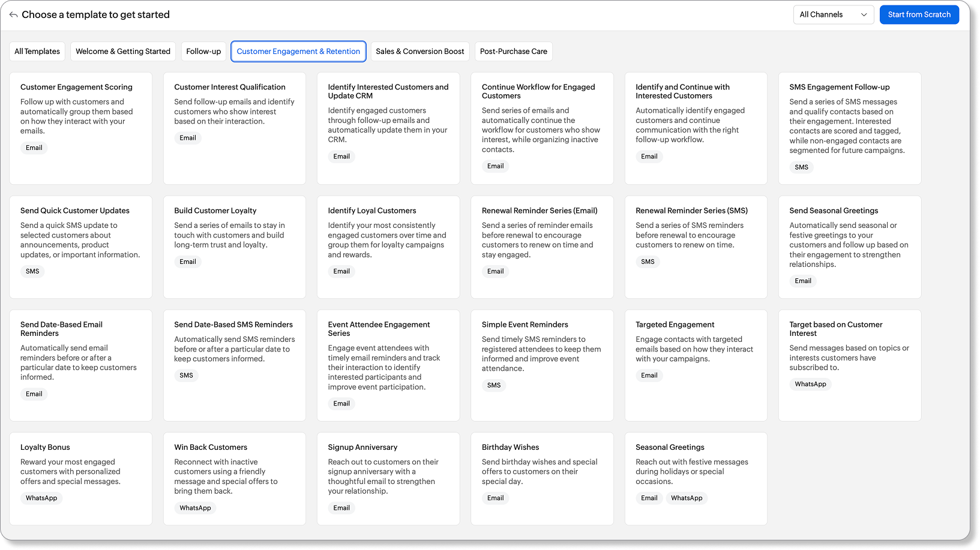Click SMS tag on Send Quick Customer Updates
Image resolution: width=980 pixels, height=550 pixels.
(32, 271)
